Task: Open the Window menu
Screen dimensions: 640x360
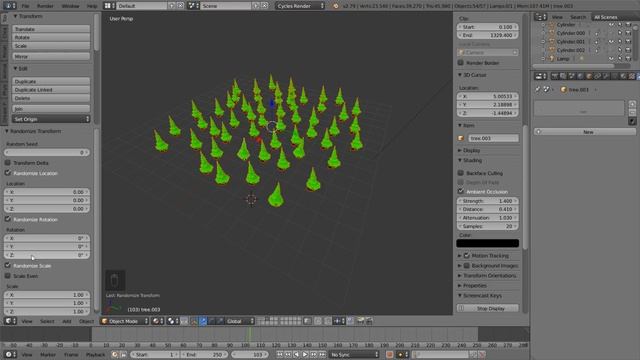Action: tap(70, 6)
